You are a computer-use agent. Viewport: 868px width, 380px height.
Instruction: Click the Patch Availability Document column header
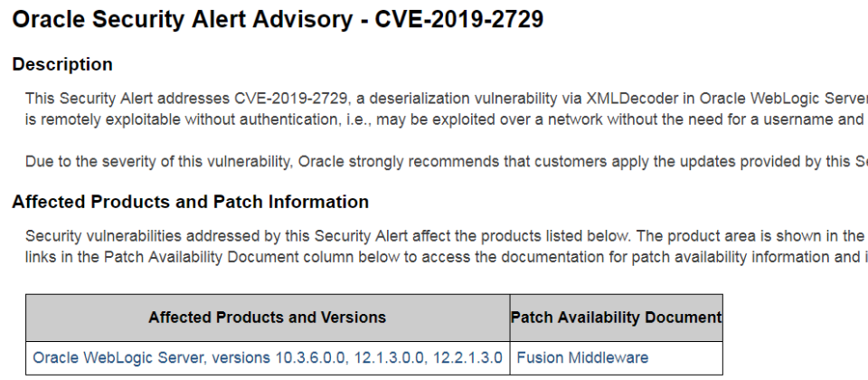point(616,318)
